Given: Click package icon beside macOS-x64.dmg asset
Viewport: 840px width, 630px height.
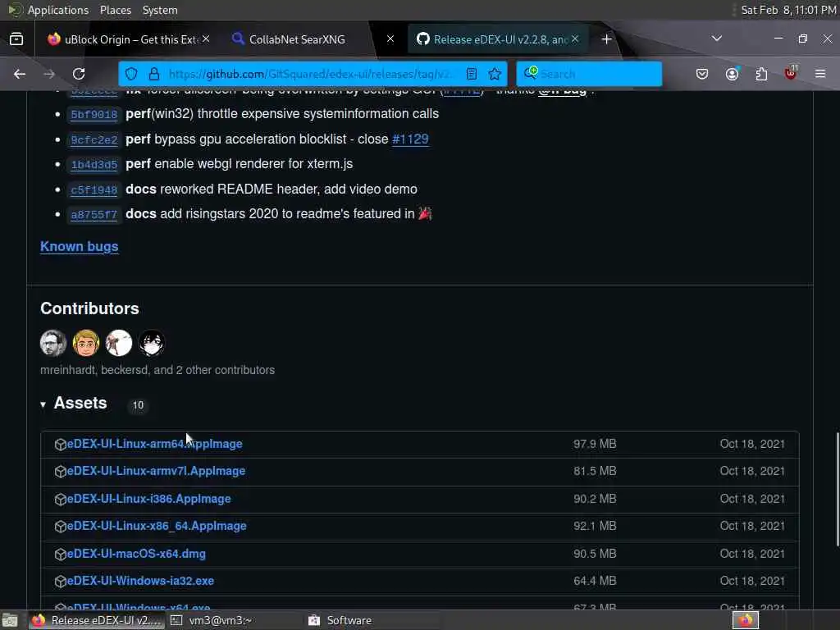Looking at the screenshot, I should [x=60, y=555].
